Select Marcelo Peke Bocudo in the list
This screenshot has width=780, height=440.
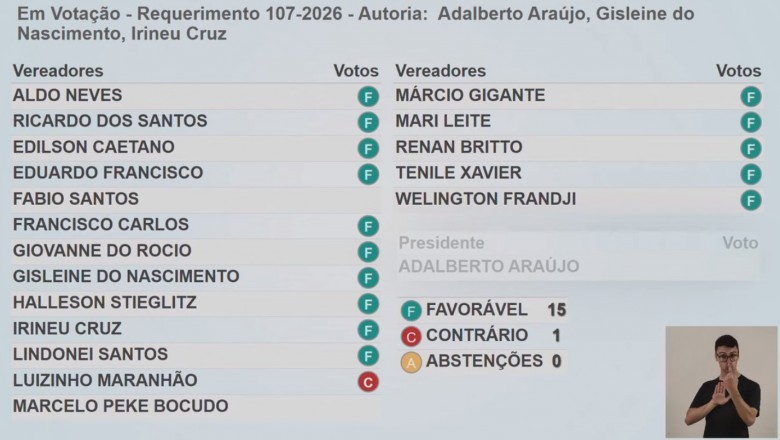(x=120, y=406)
